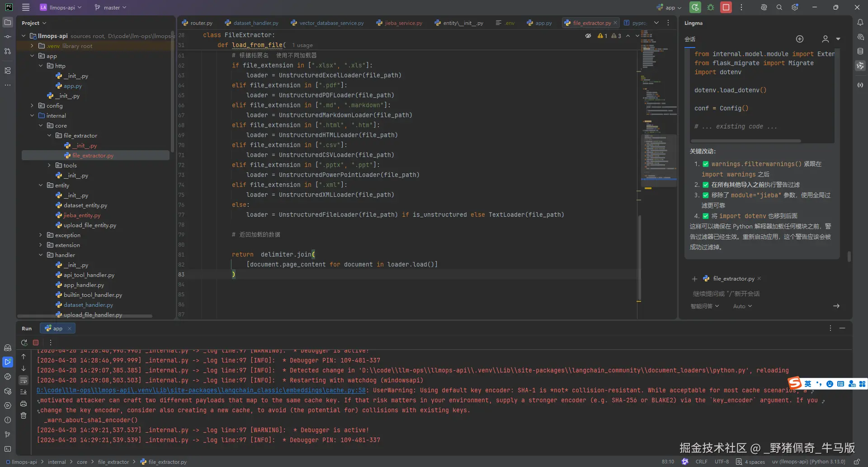The image size is (868, 467).
Task: Expand the config folder in Project tree
Action: coord(32,105)
